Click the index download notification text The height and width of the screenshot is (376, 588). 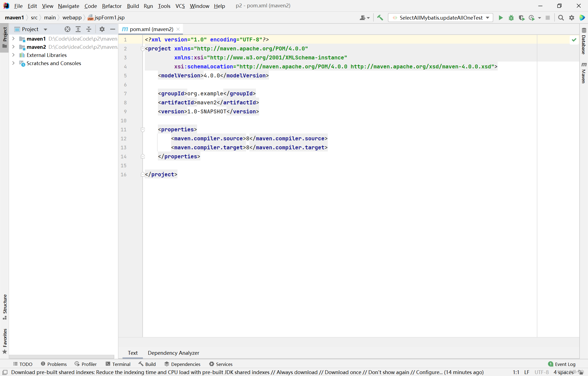click(x=247, y=372)
